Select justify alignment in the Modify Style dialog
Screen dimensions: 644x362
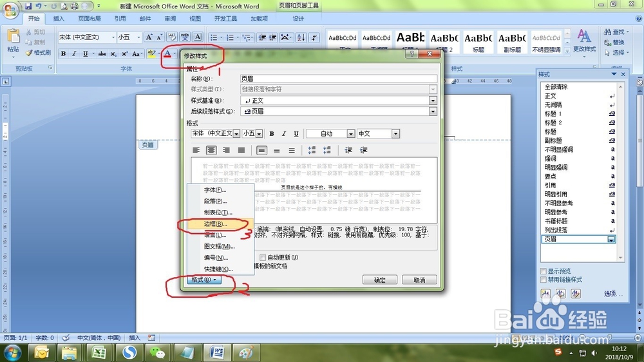pyautogui.click(x=241, y=150)
